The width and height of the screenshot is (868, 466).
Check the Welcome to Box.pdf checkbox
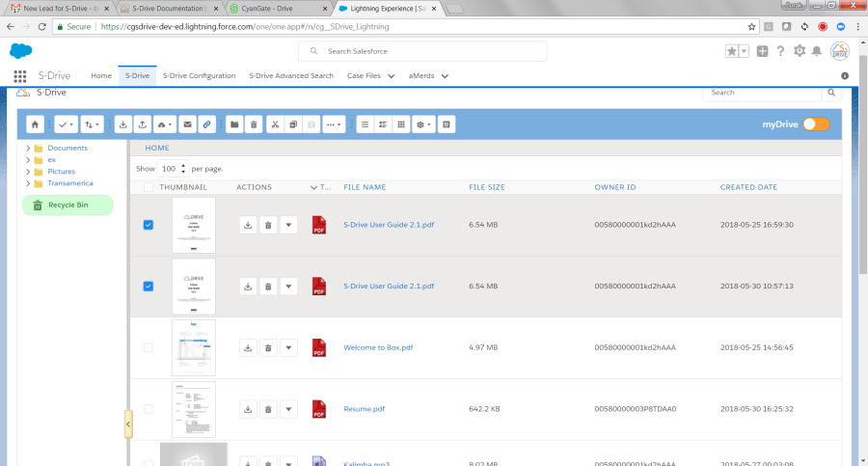pos(148,347)
